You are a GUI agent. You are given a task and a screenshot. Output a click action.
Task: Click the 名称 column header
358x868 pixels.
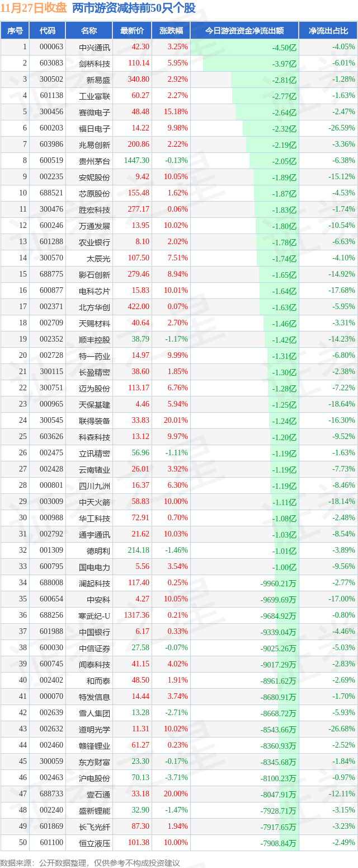click(x=89, y=31)
